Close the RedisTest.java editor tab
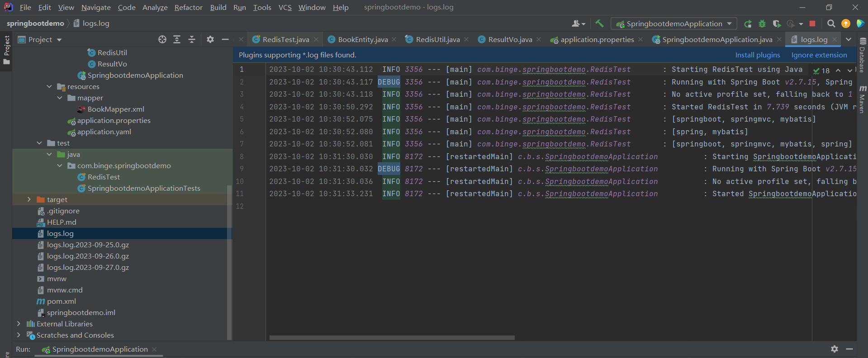 pyautogui.click(x=316, y=39)
